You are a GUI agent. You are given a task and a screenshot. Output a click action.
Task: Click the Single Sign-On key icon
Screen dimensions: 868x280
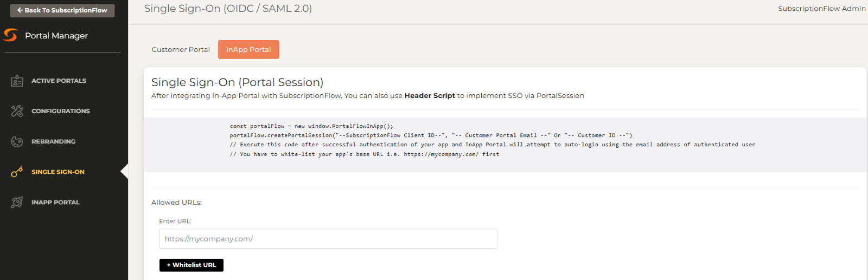[17, 172]
